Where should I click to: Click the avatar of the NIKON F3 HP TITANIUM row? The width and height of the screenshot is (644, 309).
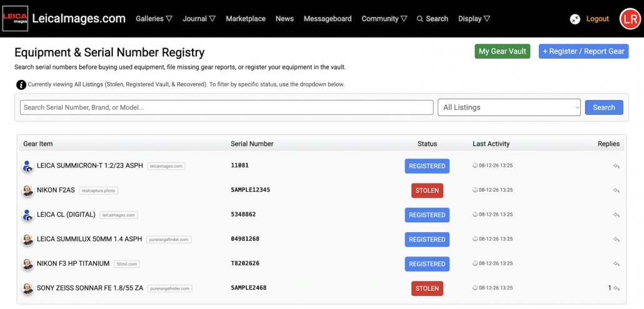click(28, 264)
